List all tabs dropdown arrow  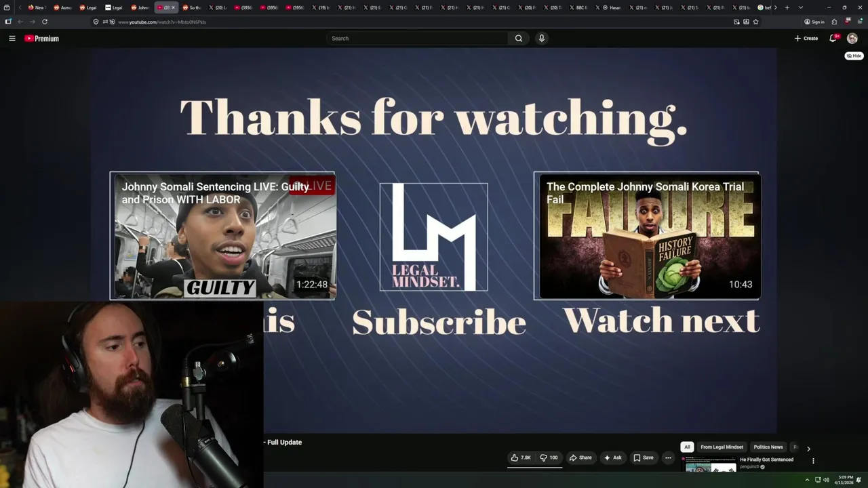click(x=801, y=7)
